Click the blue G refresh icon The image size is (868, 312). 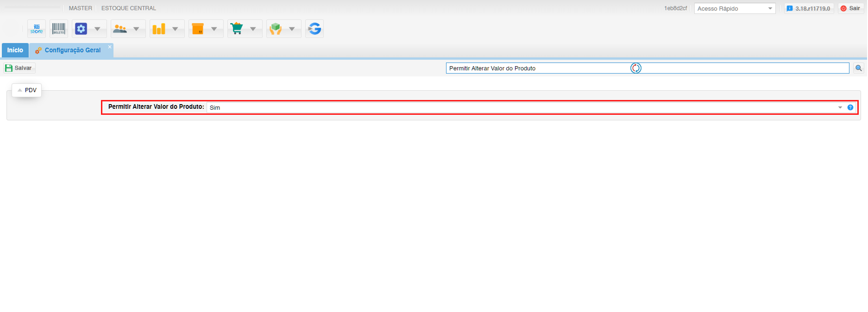[314, 29]
